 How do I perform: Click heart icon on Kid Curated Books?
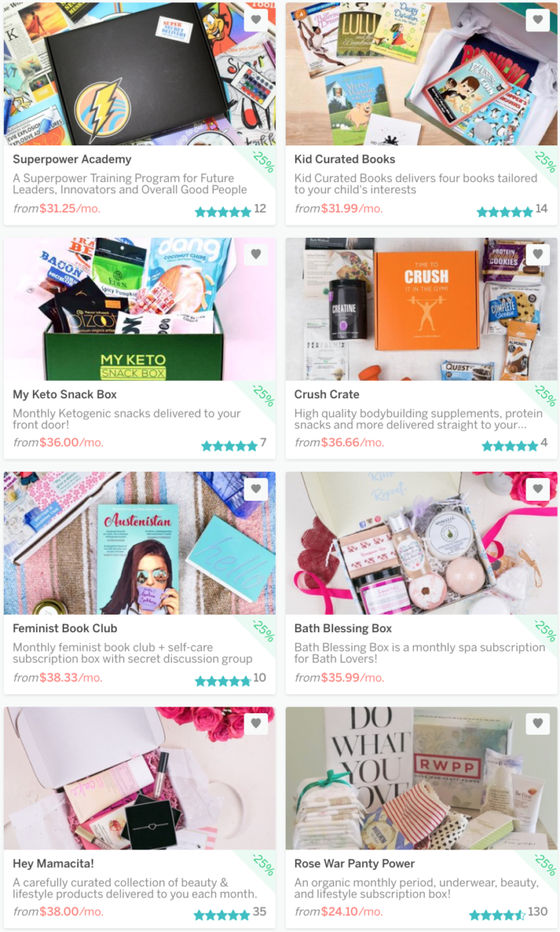click(538, 20)
